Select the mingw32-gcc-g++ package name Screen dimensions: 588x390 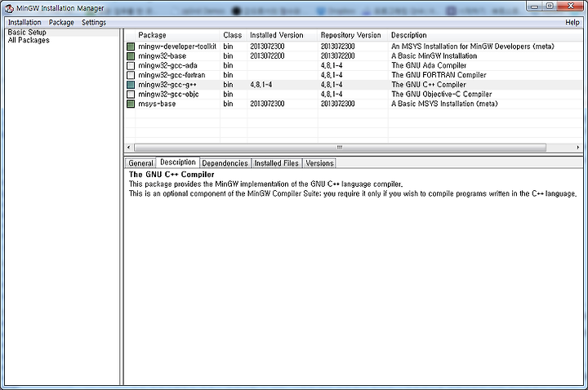tap(167, 85)
